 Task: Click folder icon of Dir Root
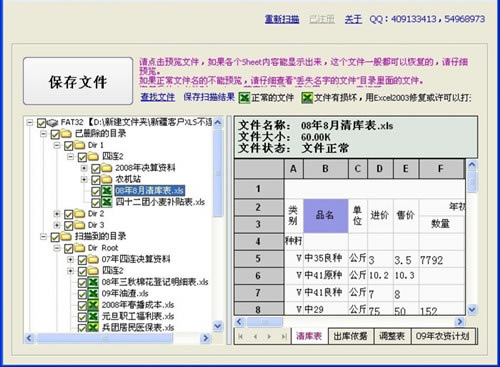[80, 248]
